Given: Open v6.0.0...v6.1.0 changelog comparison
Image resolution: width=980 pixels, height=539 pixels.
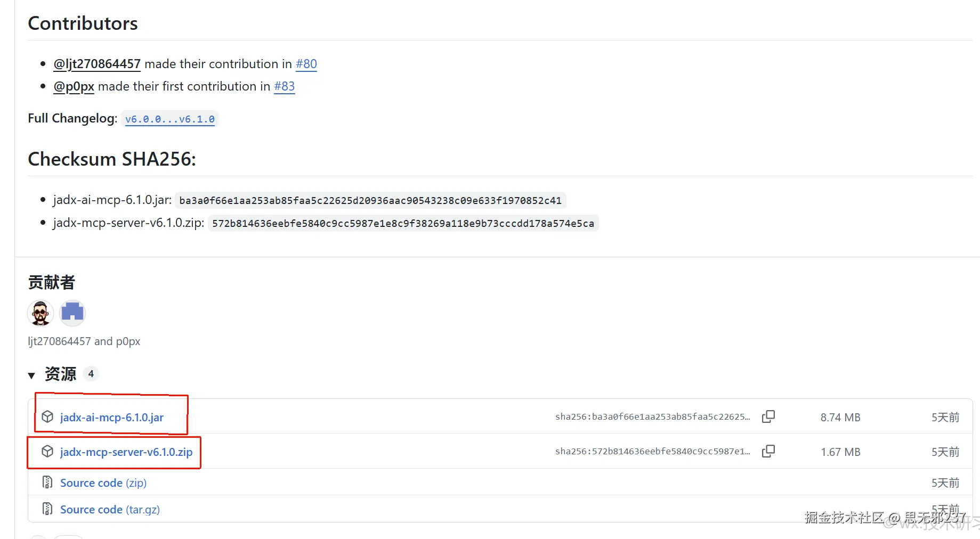Looking at the screenshot, I should click(170, 119).
